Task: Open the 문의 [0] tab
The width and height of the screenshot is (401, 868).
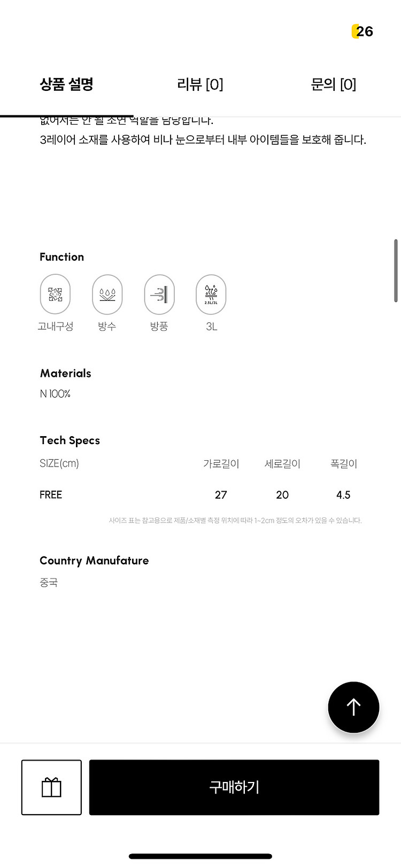Action: click(334, 84)
